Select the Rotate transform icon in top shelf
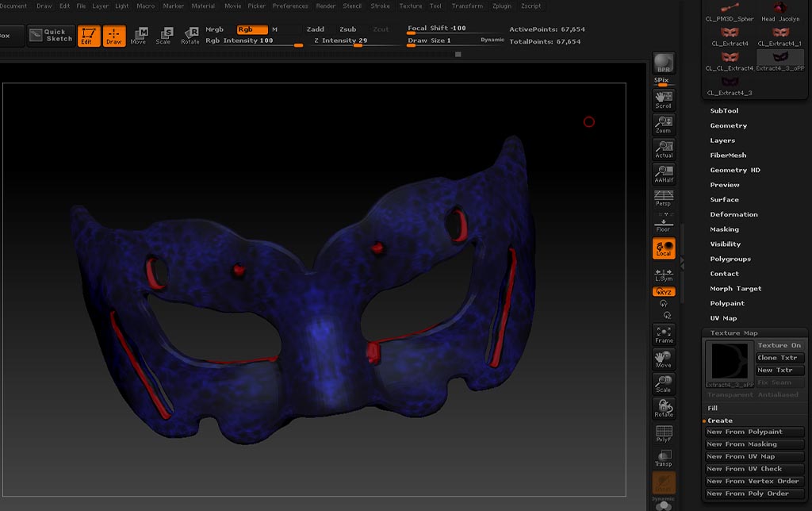This screenshot has width=812, height=511. [x=190, y=36]
